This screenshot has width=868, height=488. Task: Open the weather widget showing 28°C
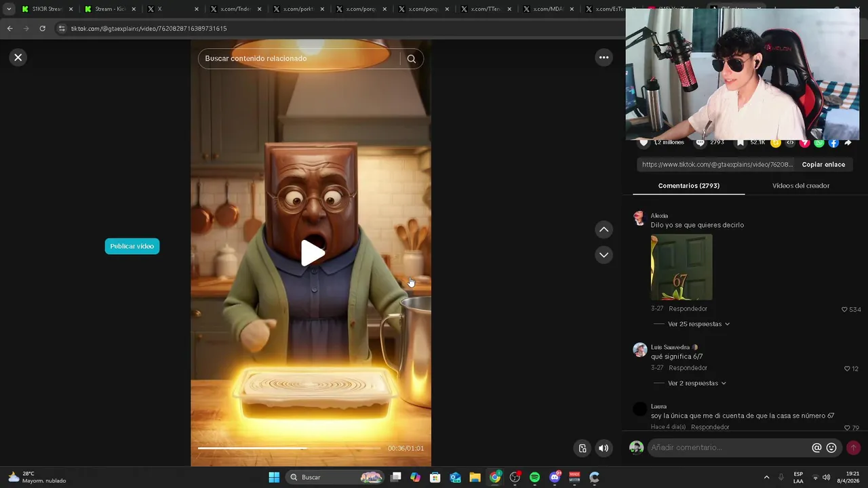tap(37, 477)
